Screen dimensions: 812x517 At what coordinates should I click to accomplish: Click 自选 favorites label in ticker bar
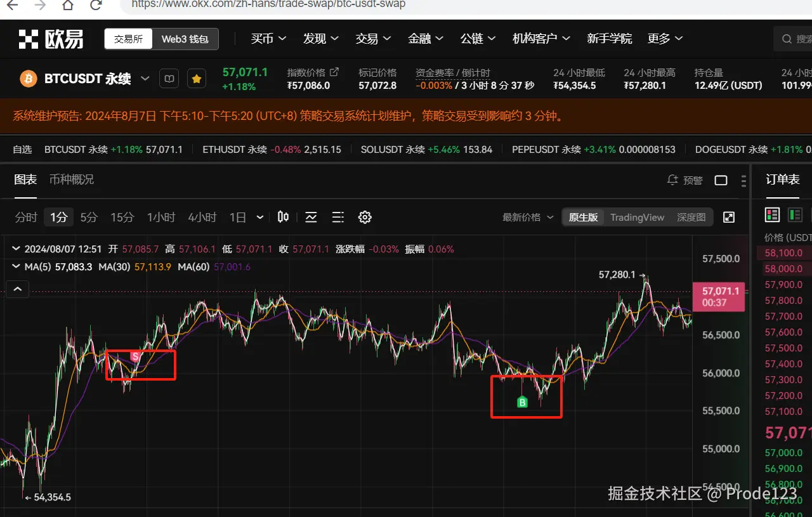click(x=22, y=150)
